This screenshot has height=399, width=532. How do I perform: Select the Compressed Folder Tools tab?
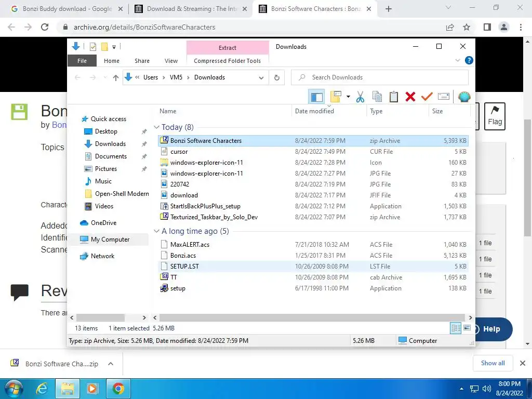point(228,61)
